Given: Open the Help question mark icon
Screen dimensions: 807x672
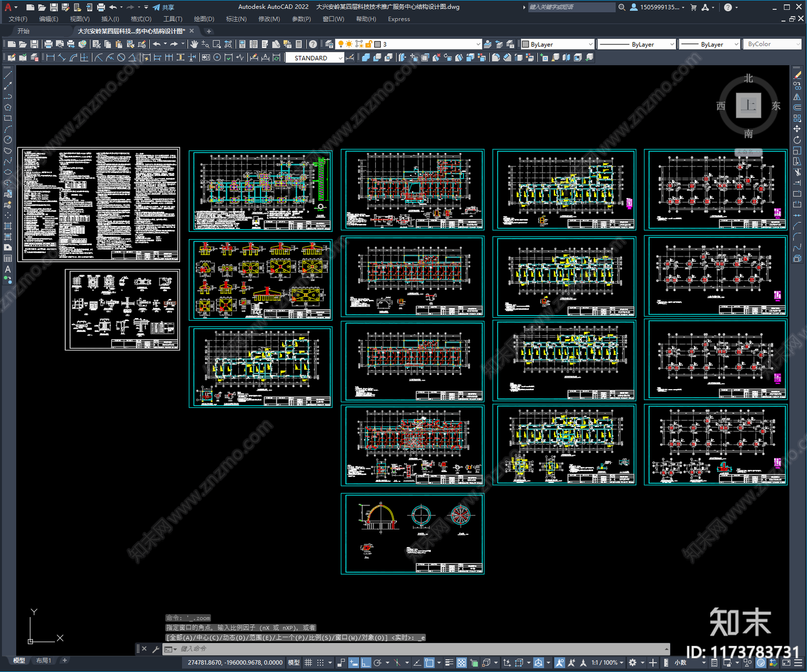Looking at the screenshot, I should 313,44.
